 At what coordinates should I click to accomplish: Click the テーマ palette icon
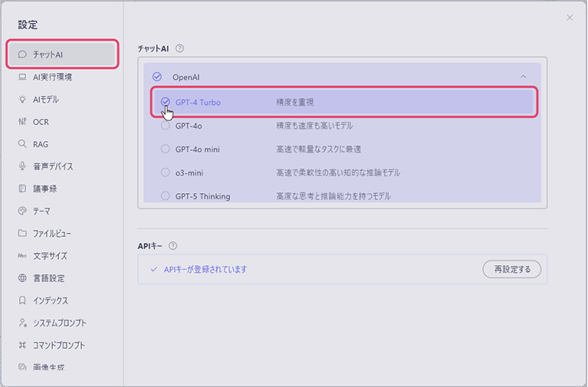22,211
